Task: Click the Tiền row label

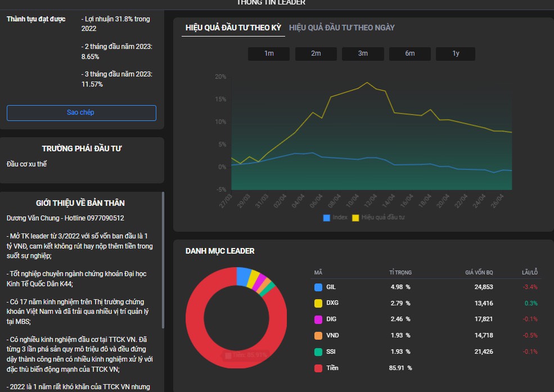Action: tap(332, 368)
